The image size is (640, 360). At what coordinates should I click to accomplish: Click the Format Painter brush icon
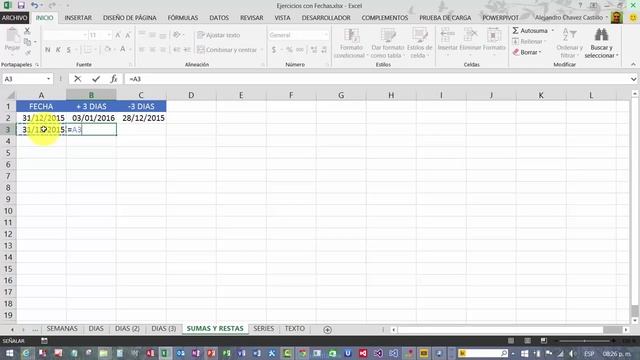[27, 52]
